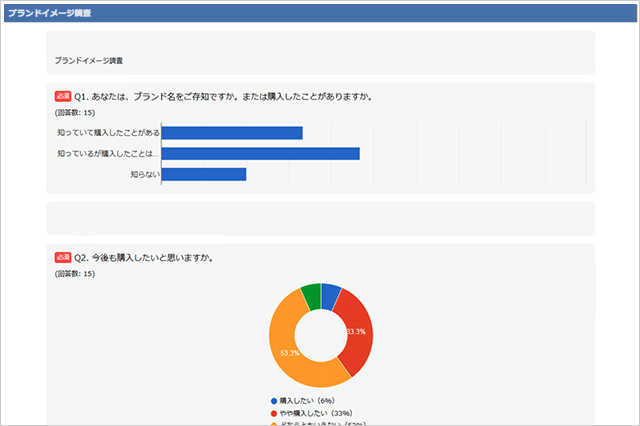Click the blue header title ブランドイメージ調査

[x=50, y=13]
